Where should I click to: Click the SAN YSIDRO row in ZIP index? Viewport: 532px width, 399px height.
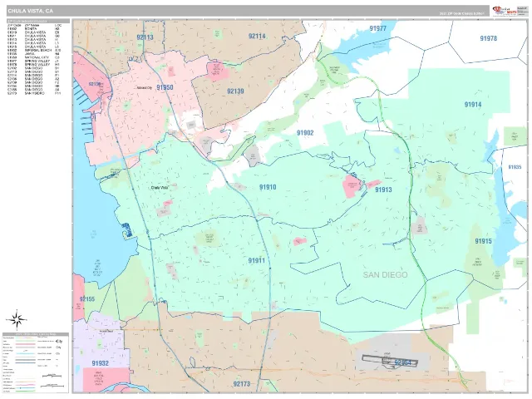34,93
